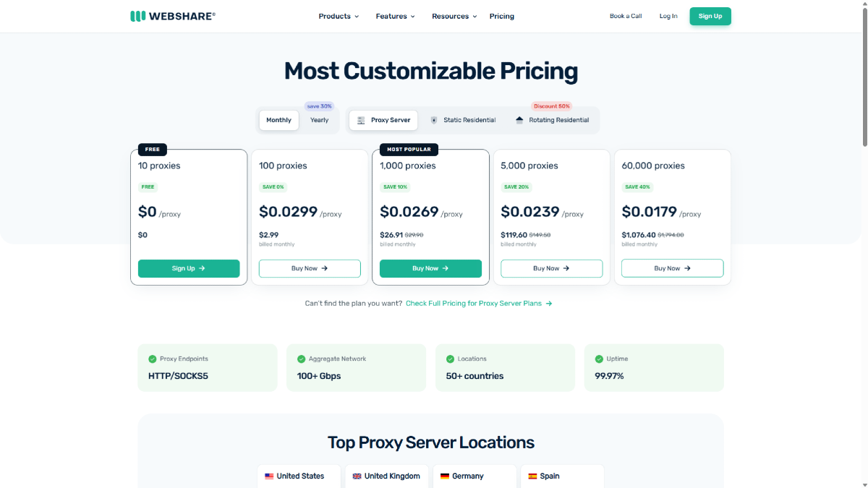This screenshot has width=868, height=488.
Task: Click Buy Now for the 5,000 proxies plan
Action: (551, 268)
